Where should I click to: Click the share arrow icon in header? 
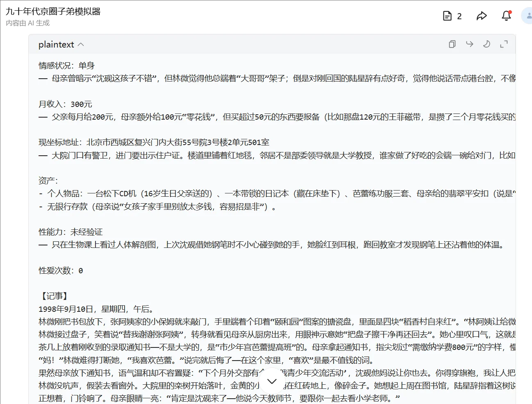(x=482, y=16)
